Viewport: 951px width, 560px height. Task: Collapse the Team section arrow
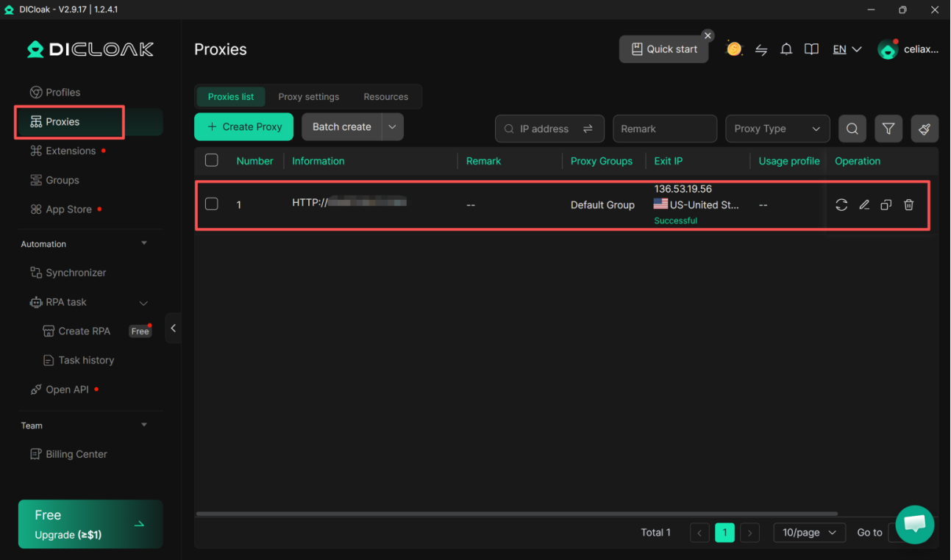pos(144,425)
